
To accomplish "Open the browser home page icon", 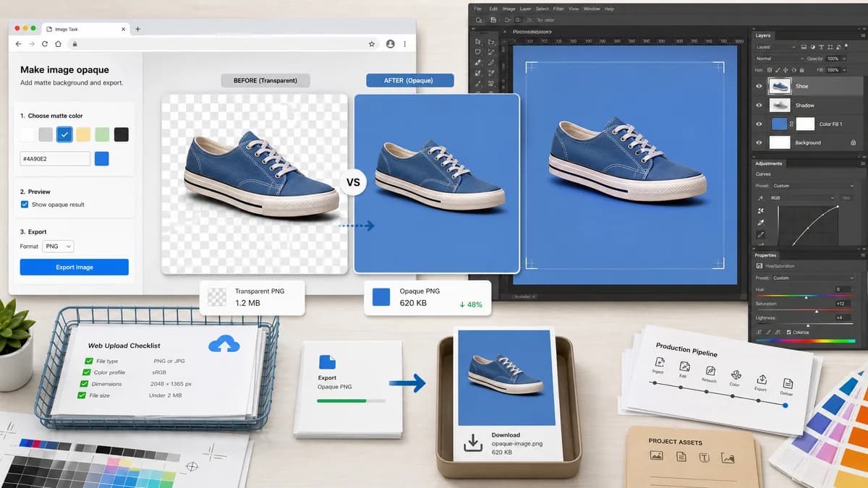I will tap(58, 44).
